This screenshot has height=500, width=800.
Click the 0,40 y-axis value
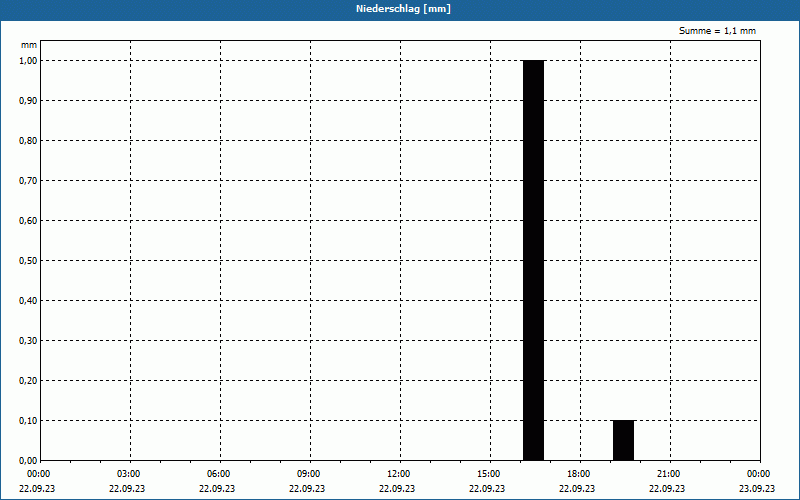(x=29, y=301)
